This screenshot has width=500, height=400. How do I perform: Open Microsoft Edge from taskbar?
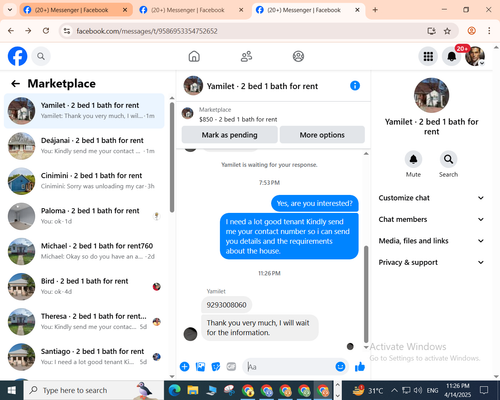tap(174, 390)
